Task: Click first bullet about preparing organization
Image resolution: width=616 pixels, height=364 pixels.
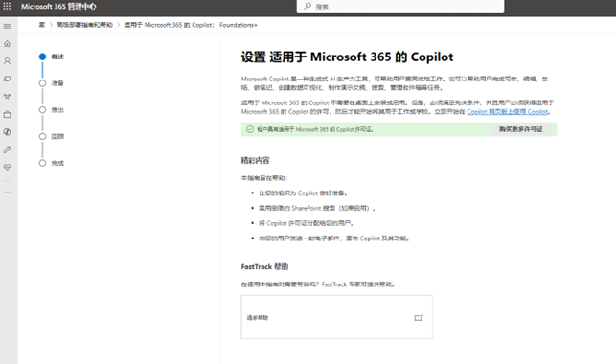Action: click(x=303, y=193)
